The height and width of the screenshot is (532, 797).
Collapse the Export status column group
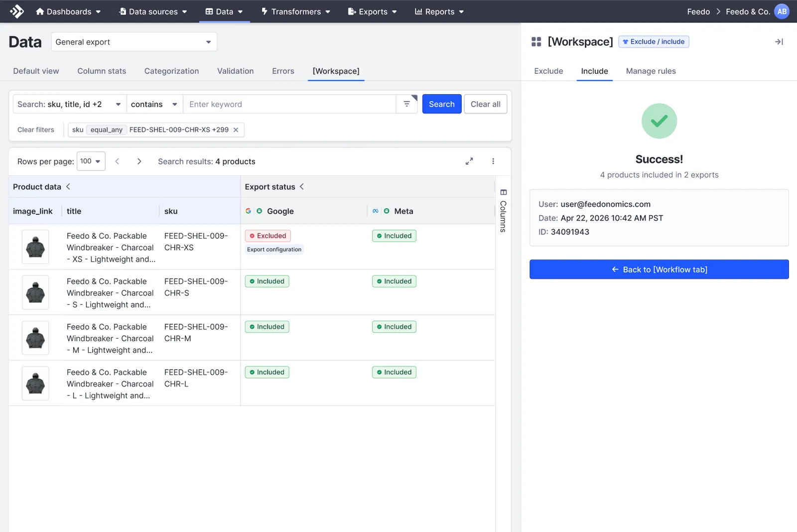click(302, 187)
